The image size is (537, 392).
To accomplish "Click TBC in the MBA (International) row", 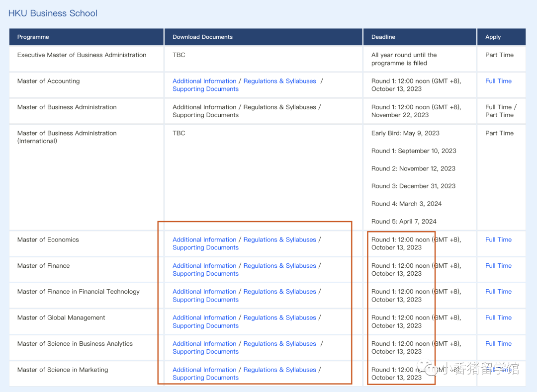I will pyautogui.click(x=179, y=133).
